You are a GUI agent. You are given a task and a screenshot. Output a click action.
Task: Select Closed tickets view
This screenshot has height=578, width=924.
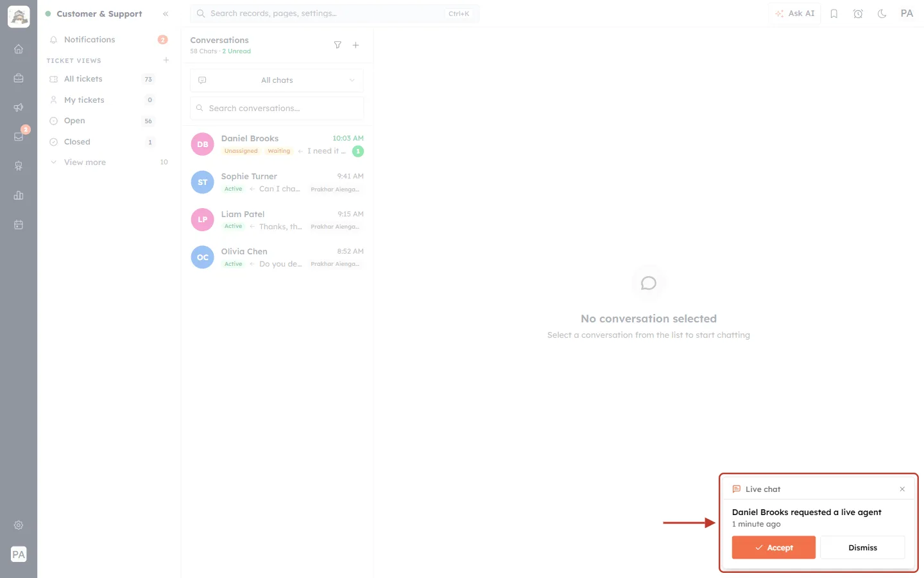tap(109, 142)
